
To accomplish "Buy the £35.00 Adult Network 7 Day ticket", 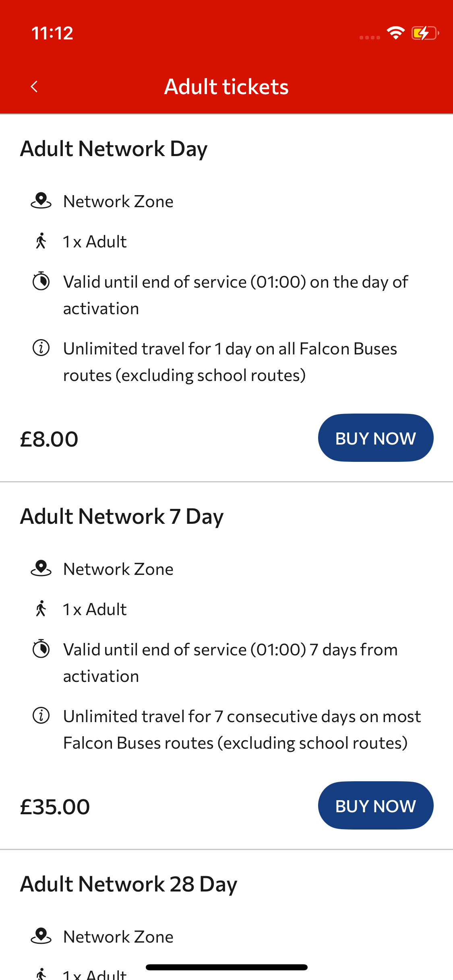I will [x=376, y=805].
